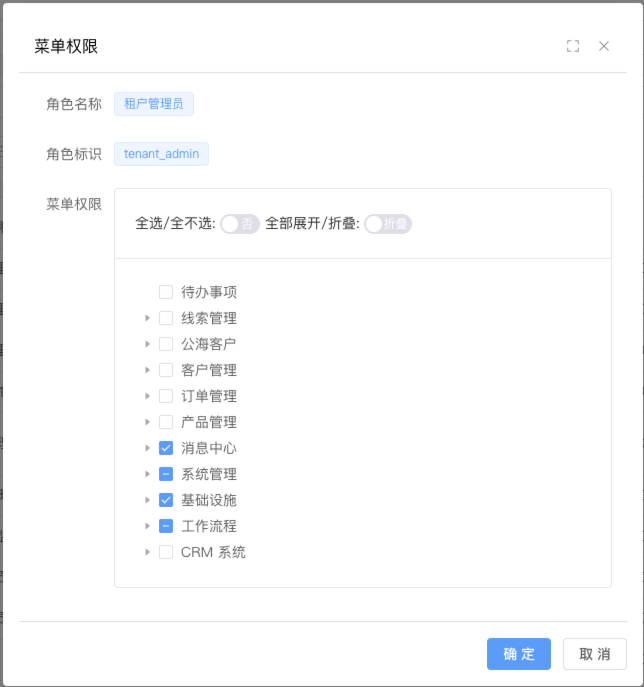Screen dimensions: 644x687
Task: Click the fullscreen icon in dialog header
Action: point(573,46)
